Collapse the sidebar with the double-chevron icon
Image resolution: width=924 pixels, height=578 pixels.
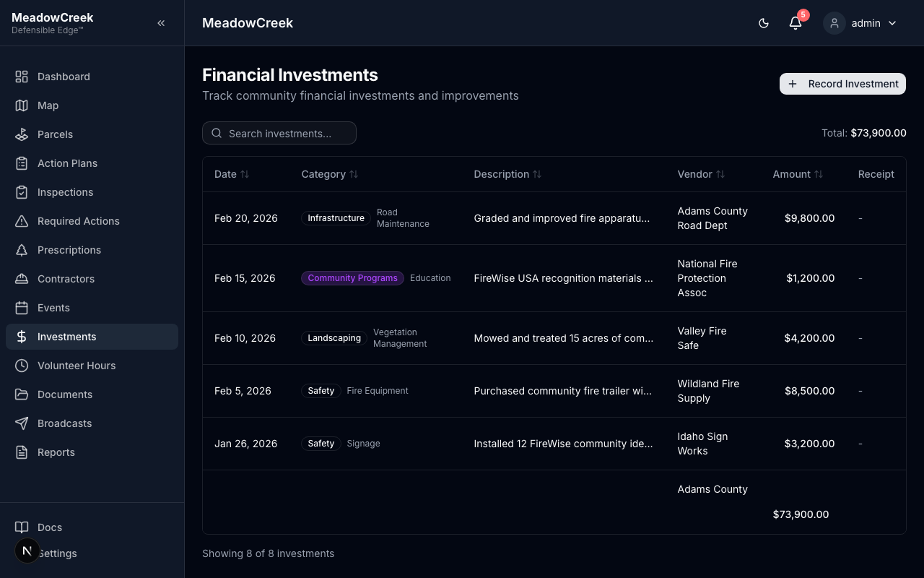coord(161,23)
